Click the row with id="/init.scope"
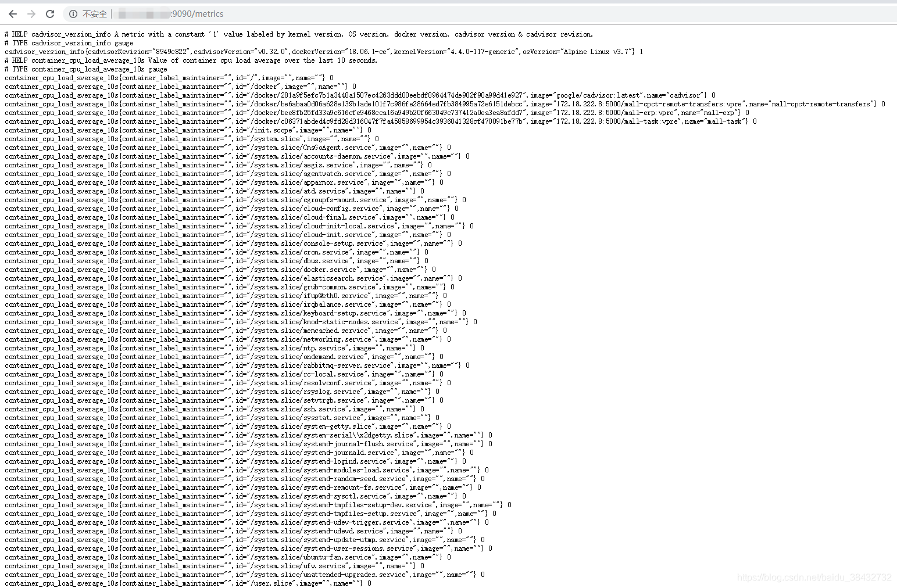This screenshot has height=588, width=897. pyautogui.click(x=188, y=130)
